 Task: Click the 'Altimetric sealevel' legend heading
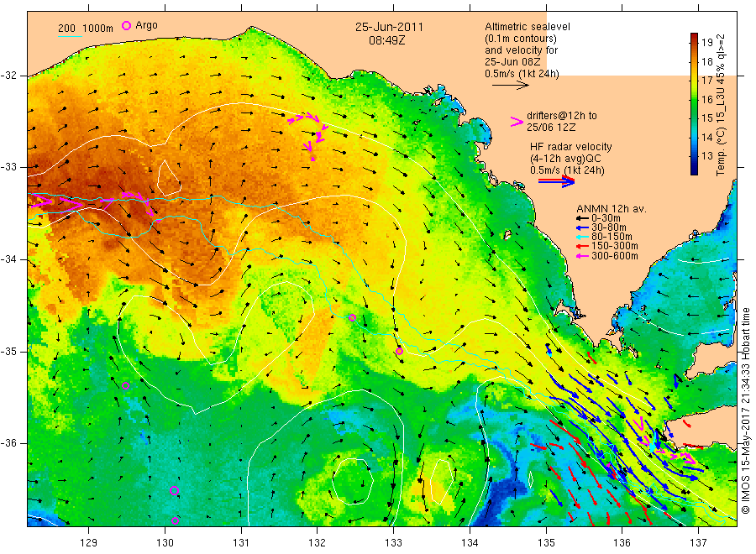(528, 27)
